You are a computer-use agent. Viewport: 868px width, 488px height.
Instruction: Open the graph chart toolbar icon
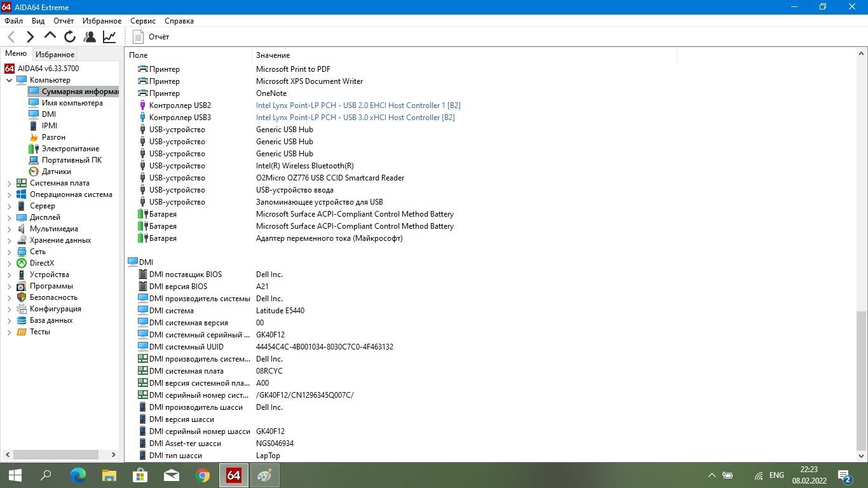pyautogui.click(x=109, y=37)
